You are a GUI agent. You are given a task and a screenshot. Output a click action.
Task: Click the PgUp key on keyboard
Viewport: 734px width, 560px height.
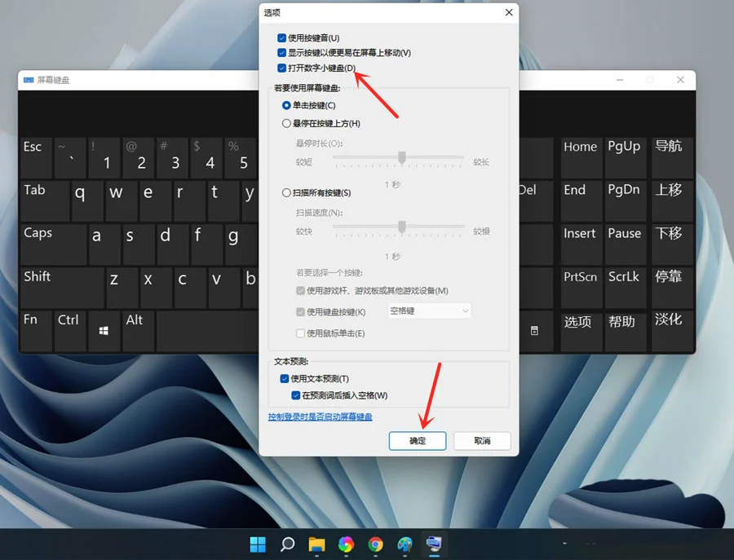(626, 157)
